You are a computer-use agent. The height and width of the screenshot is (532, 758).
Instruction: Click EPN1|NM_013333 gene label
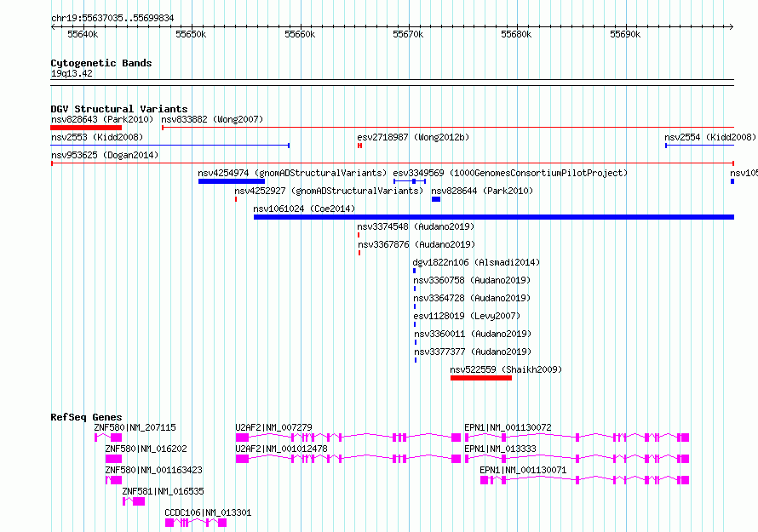tap(500, 449)
